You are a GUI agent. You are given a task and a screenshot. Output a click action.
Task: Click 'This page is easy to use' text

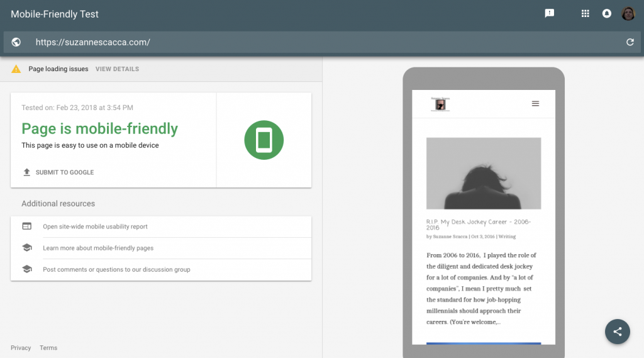[x=90, y=145]
